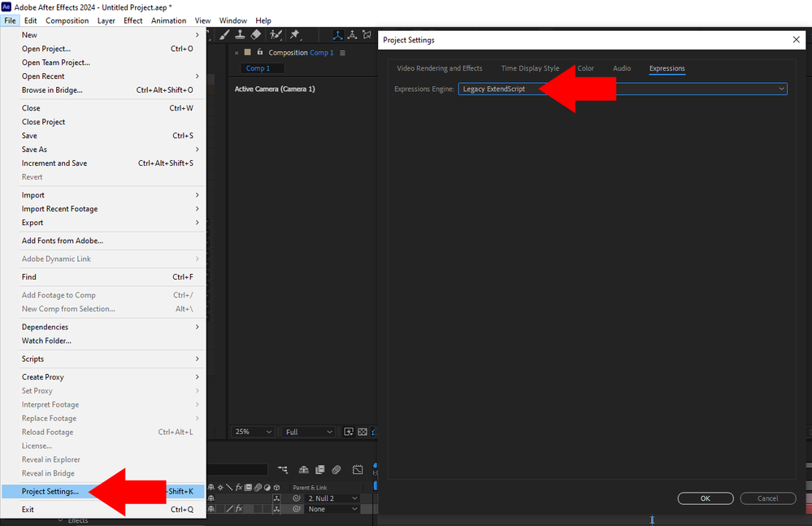Image resolution: width=812 pixels, height=526 pixels.
Task: Open the Graph Editor
Action: tap(358, 469)
